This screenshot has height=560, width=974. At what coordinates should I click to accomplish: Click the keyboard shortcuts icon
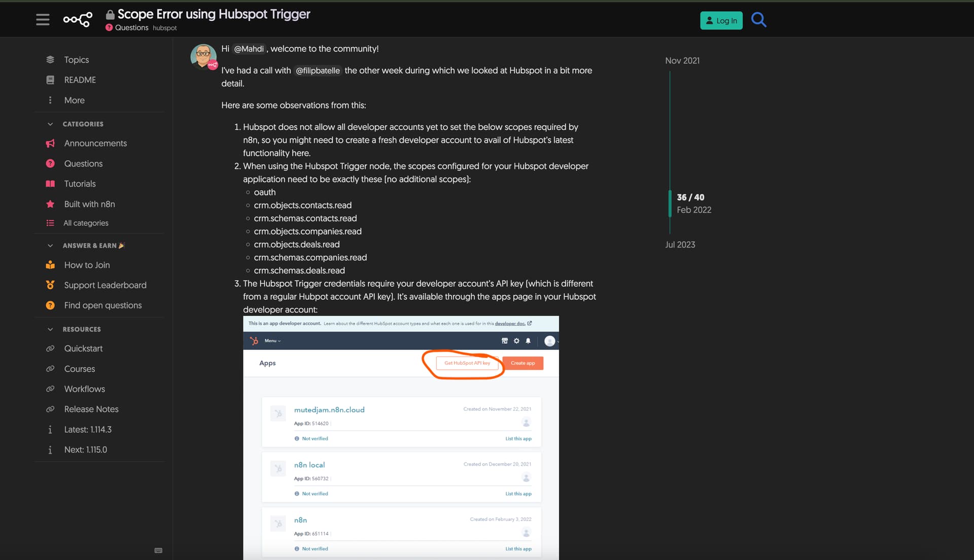(x=158, y=550)
